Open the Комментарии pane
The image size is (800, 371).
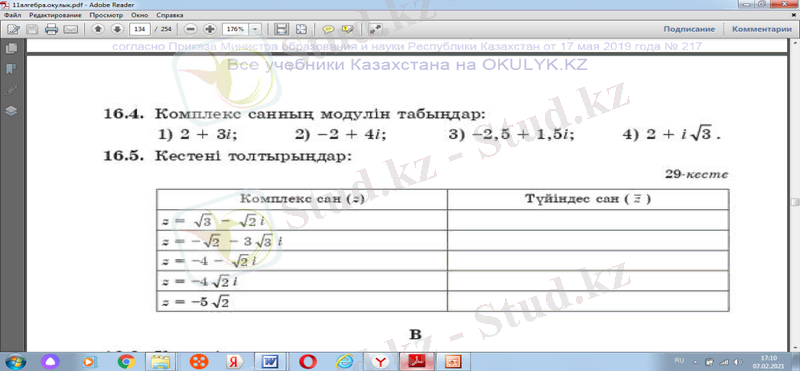point(762,29)
